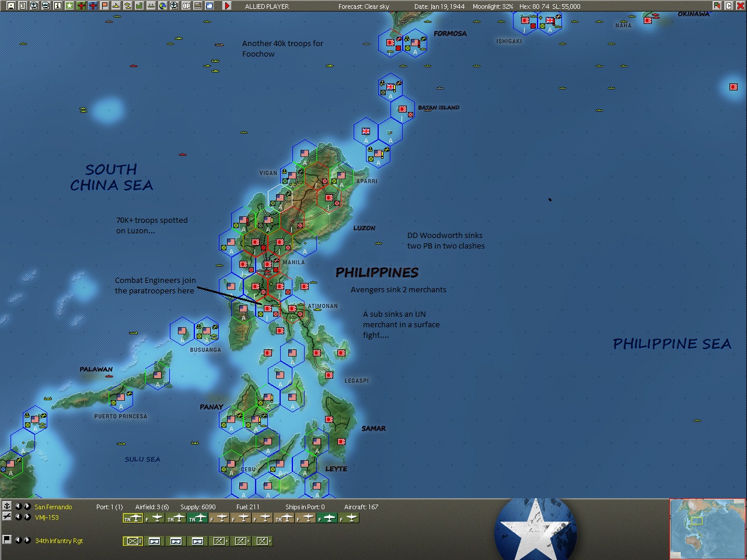Screen dimensions: 747x560
Task: Open the red plane on blue background icon
Action: 93,6
